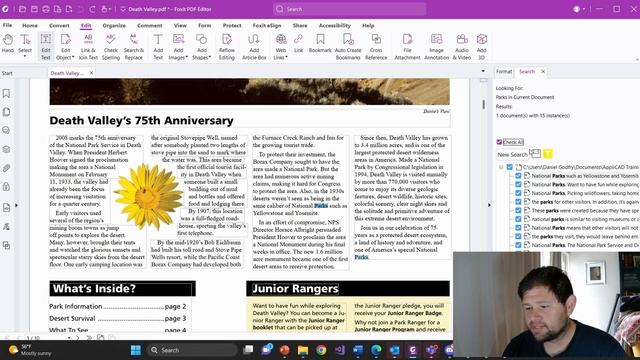The height and width of the screenshot is (360, 640).
Task: Start Reflow Editing
Action: point(227,47)
